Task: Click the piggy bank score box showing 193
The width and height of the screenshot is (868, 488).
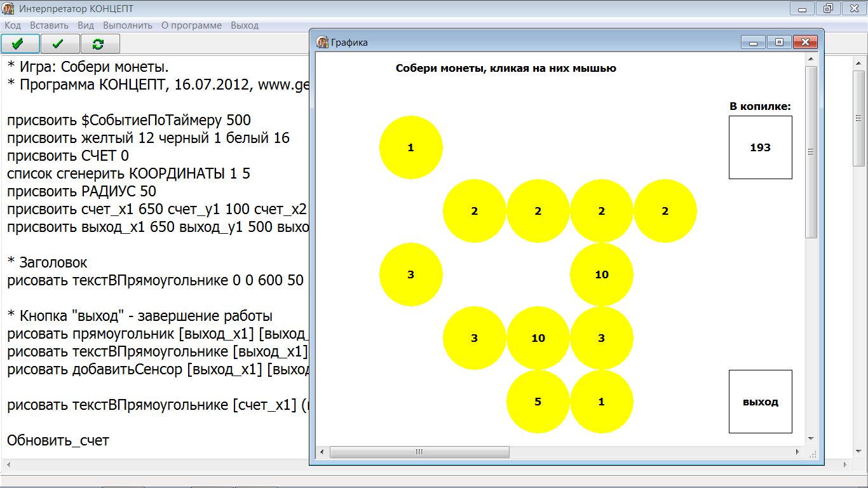Action: click(760, 147)
